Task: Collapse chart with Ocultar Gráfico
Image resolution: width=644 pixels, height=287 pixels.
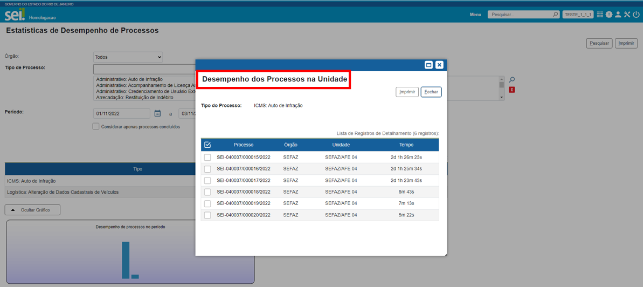Action: [x=32, y=210]
